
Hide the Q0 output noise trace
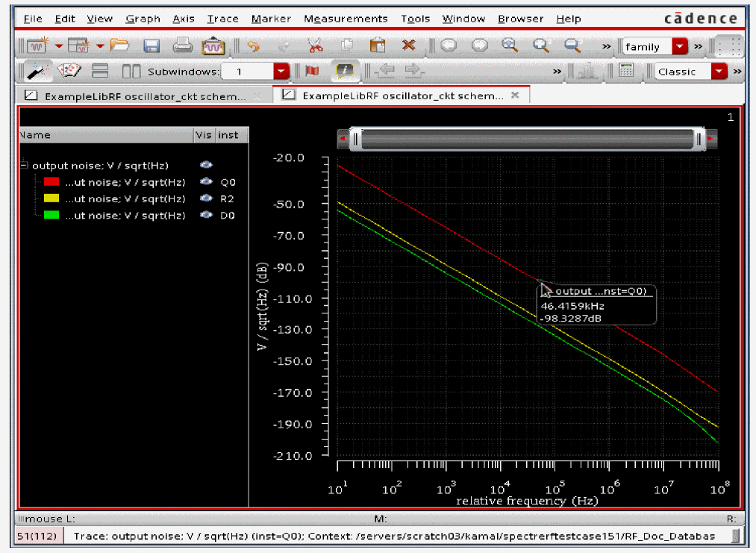click(x=206, y=182)
